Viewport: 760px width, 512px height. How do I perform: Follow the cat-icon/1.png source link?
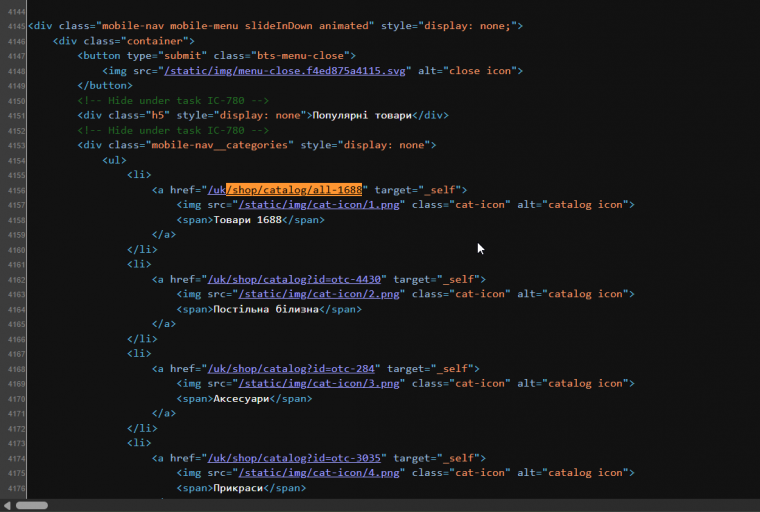coord(319,205)
